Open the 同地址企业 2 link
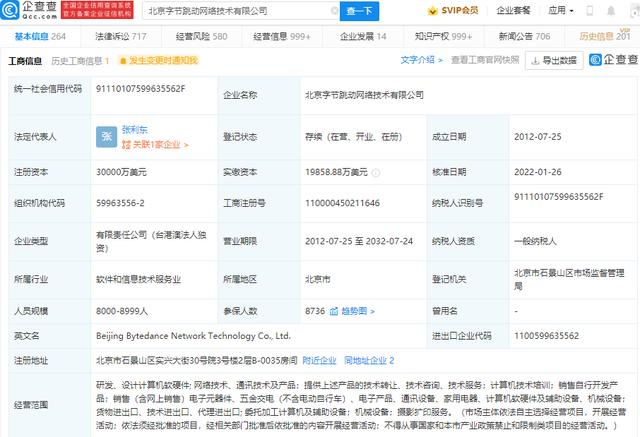The image size is (640, 437). 369,361
